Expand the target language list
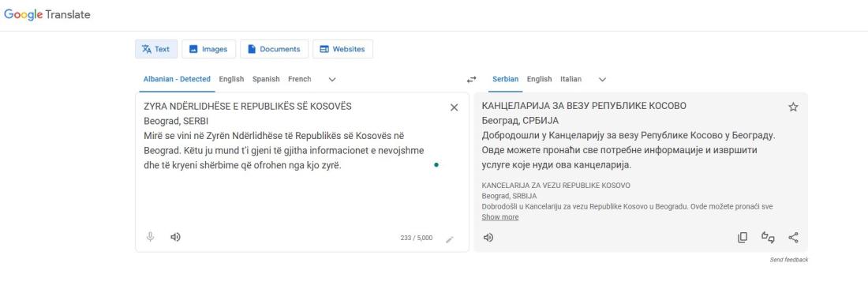Image resolution: width=868 pixels, height=297 pixels. [602, 79]
